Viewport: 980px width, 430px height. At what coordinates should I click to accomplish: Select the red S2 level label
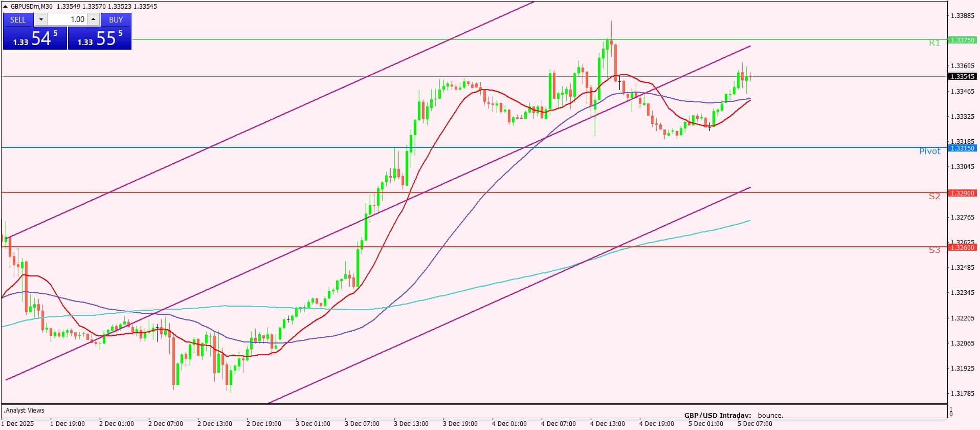[x=934, y=196]
